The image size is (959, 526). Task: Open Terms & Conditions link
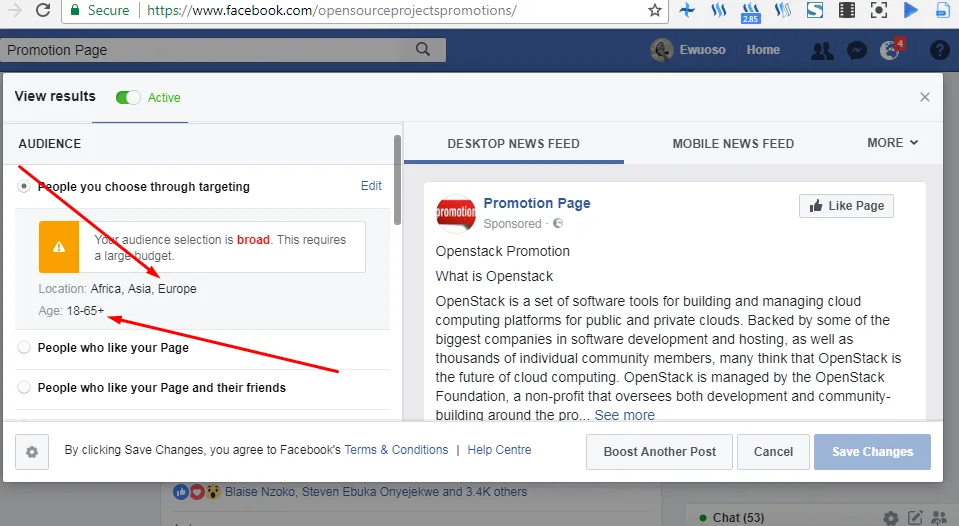[x=396, y=450]
